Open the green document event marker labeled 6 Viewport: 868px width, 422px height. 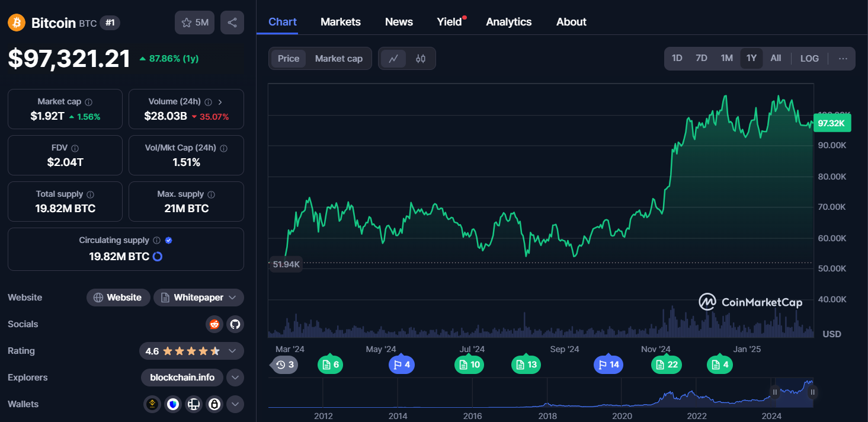[330, 365]
